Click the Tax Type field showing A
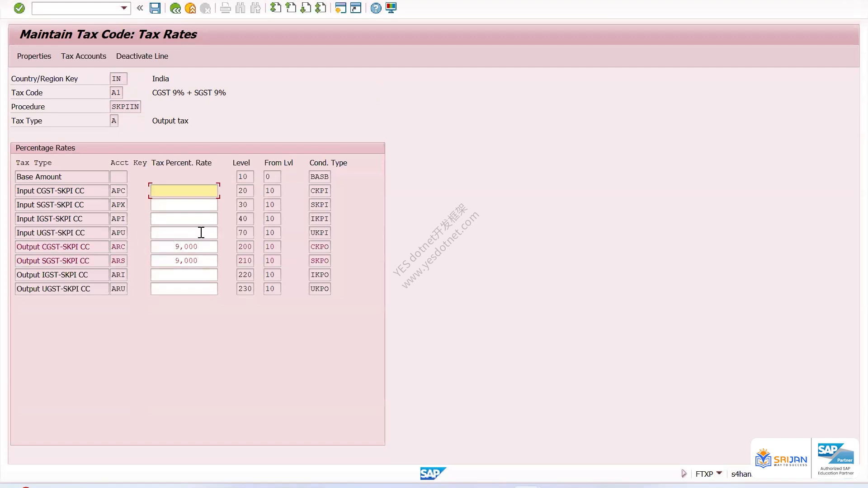 tap(114, 121)
